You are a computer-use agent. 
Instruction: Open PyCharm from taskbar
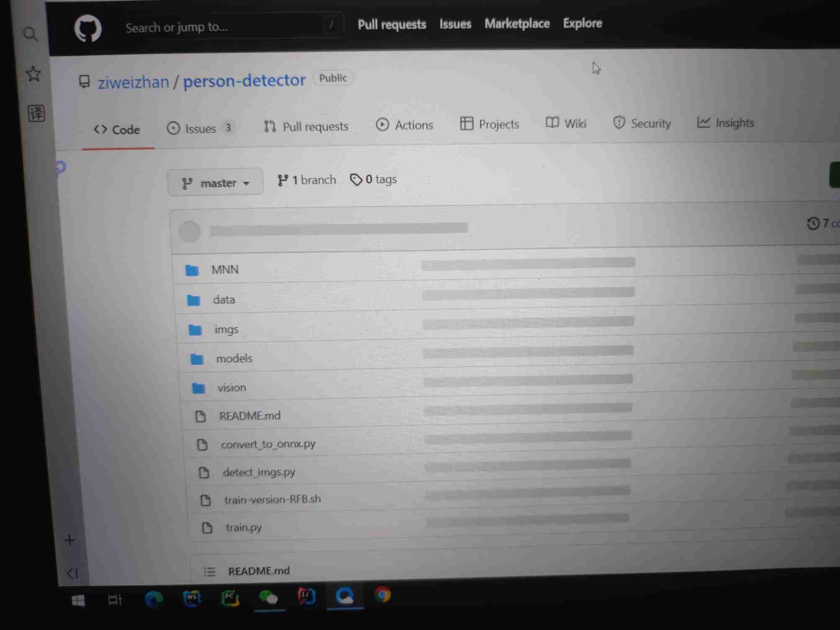230,598
